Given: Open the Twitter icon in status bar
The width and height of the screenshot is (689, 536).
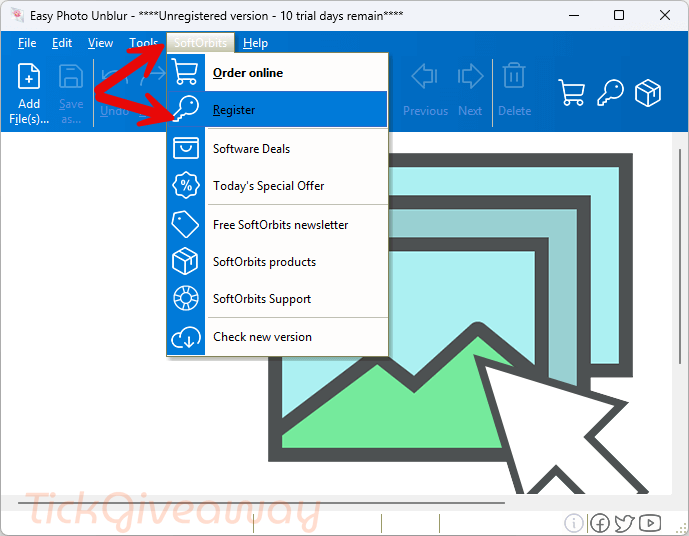Looking at the screenshot, I should tap(624, 523).
